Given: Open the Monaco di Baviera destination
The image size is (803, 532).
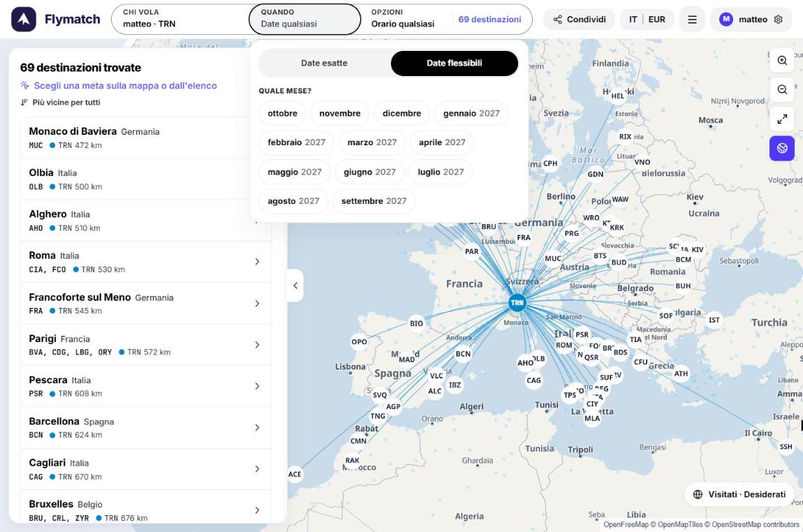Looking at the screenshot, I should (146, 138).
